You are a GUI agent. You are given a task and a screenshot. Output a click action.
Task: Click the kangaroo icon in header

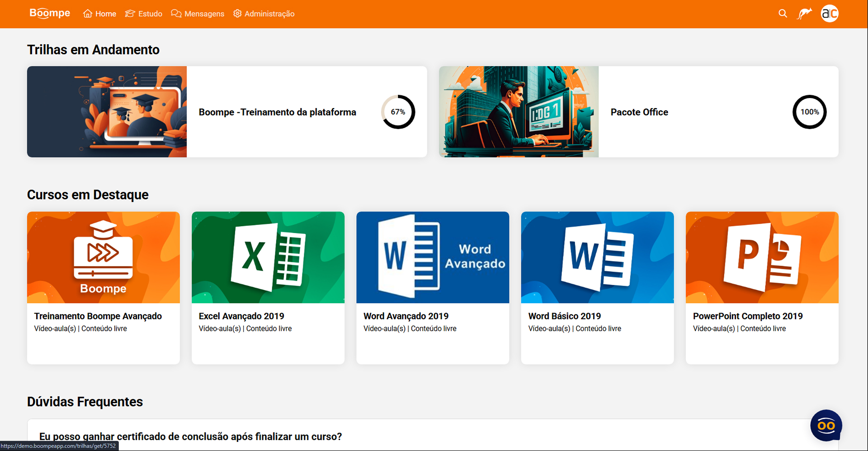(x=805, y=14)
